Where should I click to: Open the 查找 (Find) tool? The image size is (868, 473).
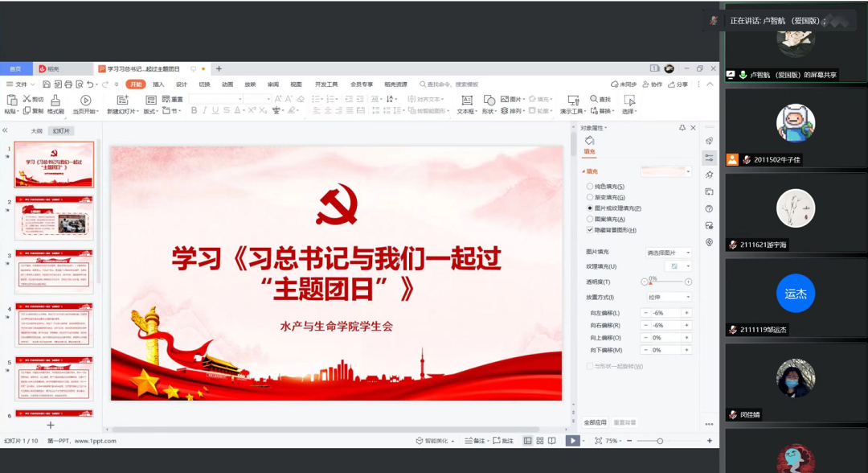point(598,98)
